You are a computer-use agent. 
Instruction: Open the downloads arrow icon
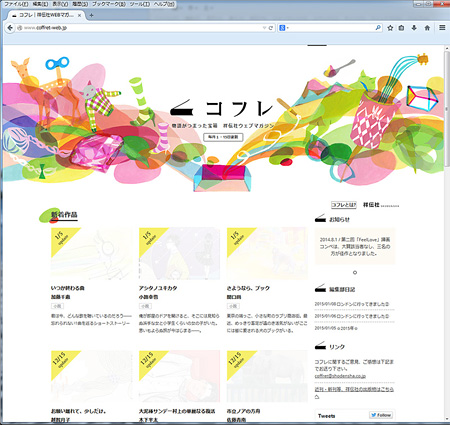click(414, 28)
